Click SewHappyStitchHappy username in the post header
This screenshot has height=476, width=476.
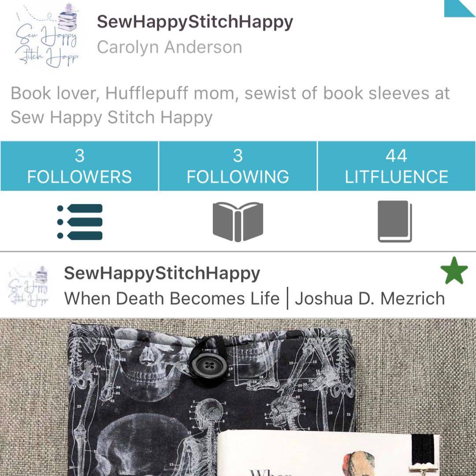pos(162,273)
